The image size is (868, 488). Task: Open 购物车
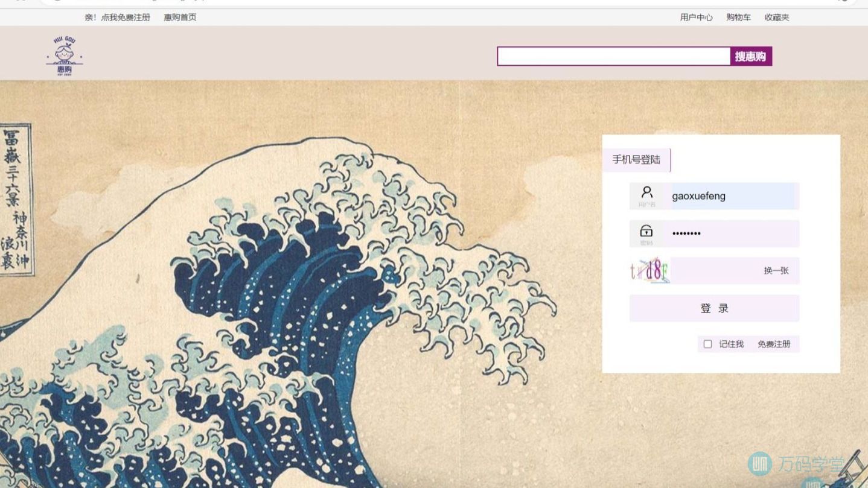(738, 17)
